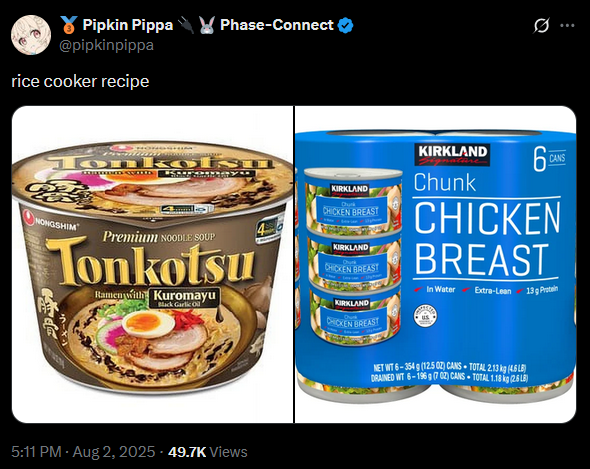
Task: Click the bronze medal emoji before the name
Action: 69,25
